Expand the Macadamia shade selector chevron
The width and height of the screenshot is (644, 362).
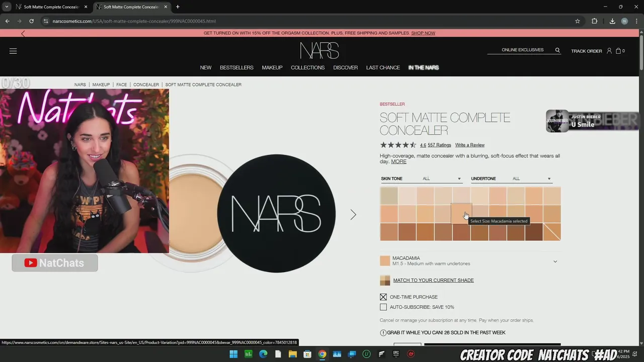(555, 261)
